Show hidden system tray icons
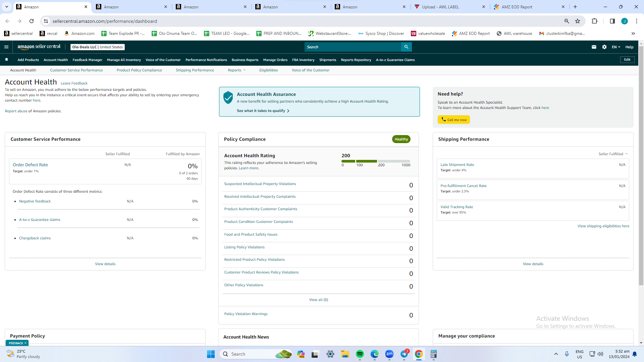644x362 pixels. pos(556,354)
